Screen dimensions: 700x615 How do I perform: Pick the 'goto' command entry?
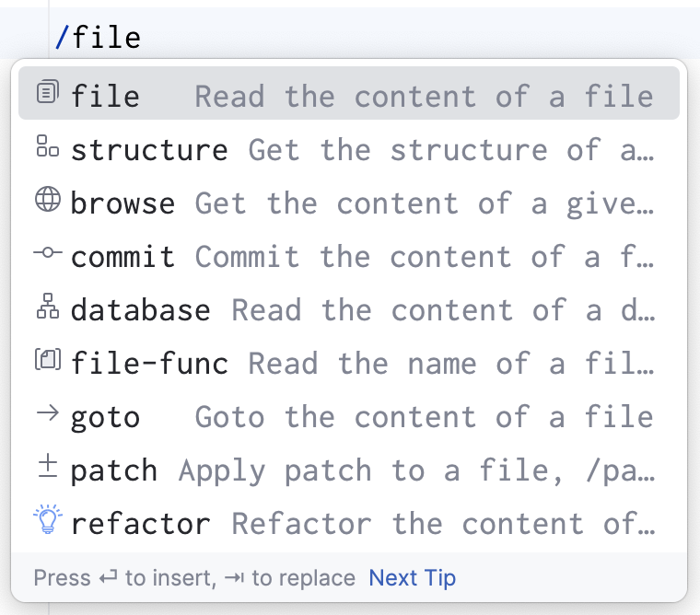pos(105,417)
